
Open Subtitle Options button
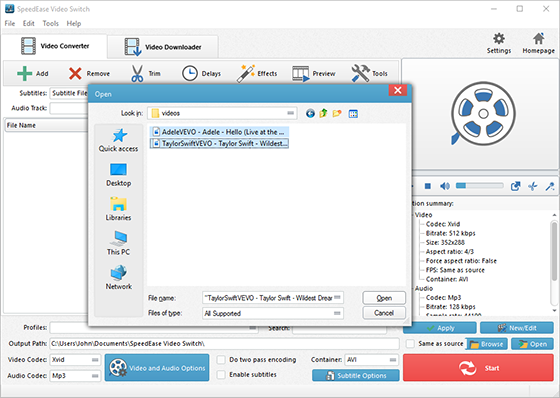pos(356,375)
